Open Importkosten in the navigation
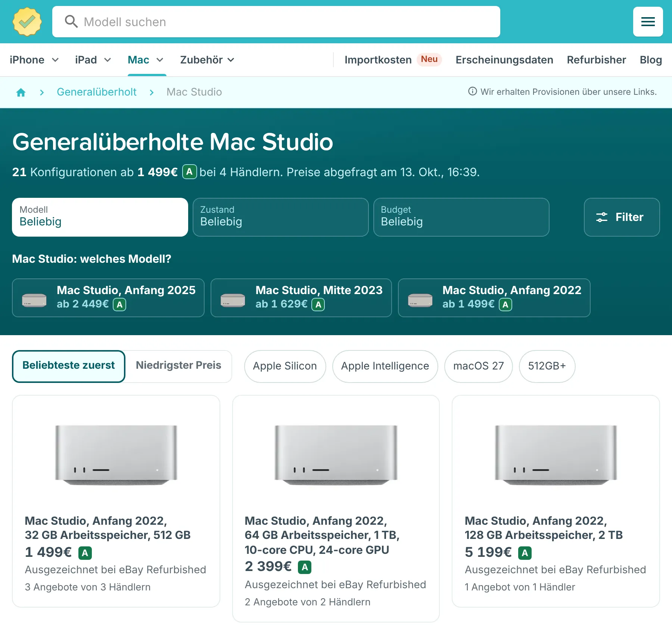Viewport: 672px width, 627px height. tap(378, 60)
